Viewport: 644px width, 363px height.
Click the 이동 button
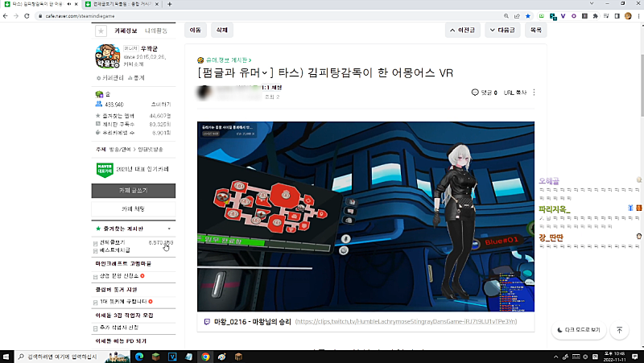[x=196, y=30]
